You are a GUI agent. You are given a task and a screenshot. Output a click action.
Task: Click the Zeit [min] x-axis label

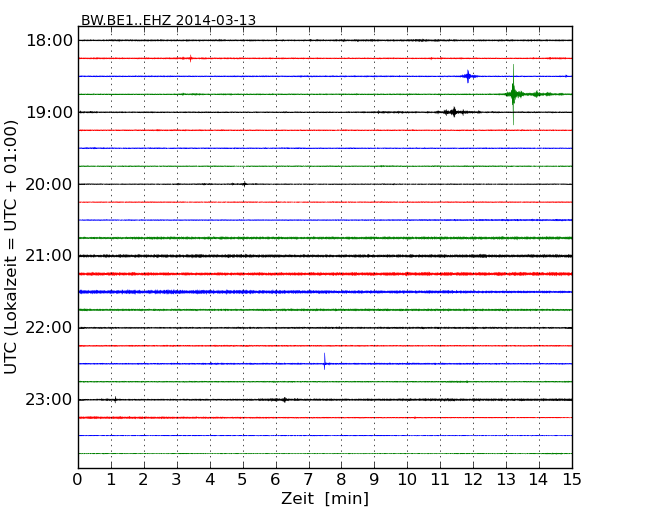pos(325,498)
